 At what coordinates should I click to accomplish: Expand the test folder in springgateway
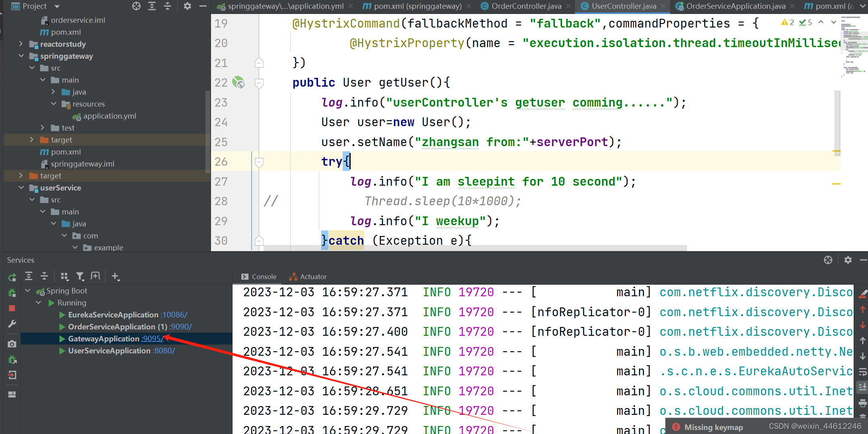coord(43,128)
